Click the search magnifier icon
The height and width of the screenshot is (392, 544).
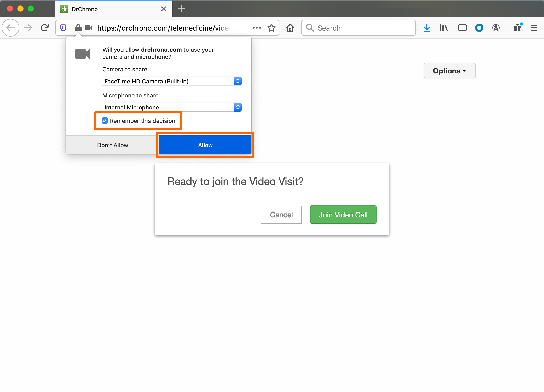pos(310,27)
